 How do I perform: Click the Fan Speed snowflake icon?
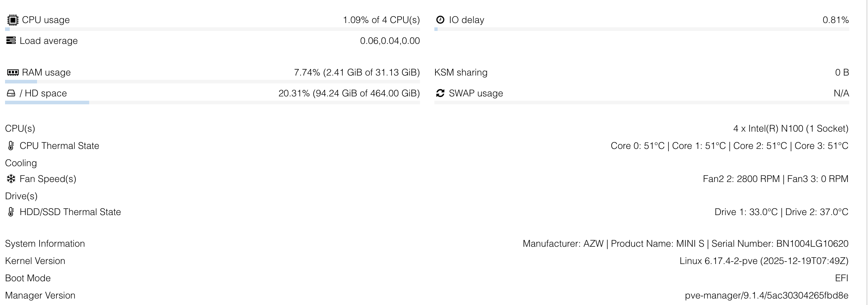click(11, 179)
